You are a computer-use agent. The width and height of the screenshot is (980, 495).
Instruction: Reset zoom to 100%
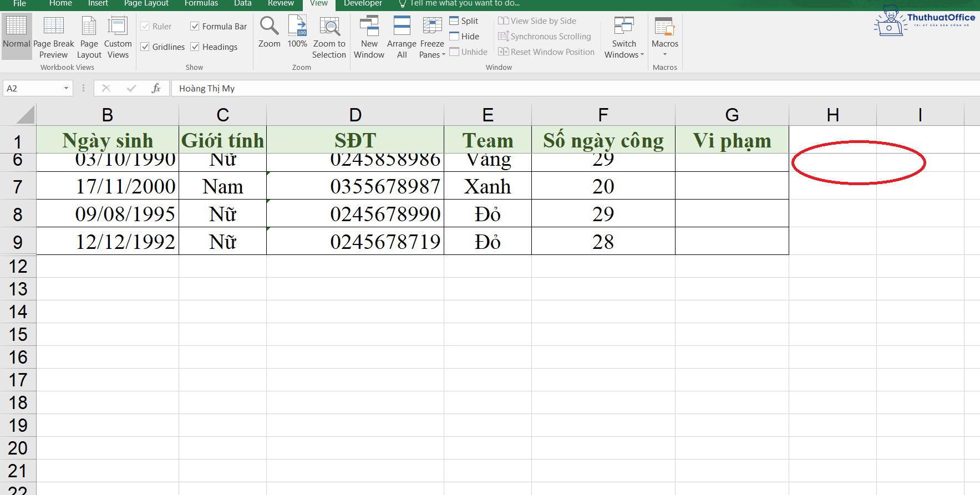click(297, 32)
